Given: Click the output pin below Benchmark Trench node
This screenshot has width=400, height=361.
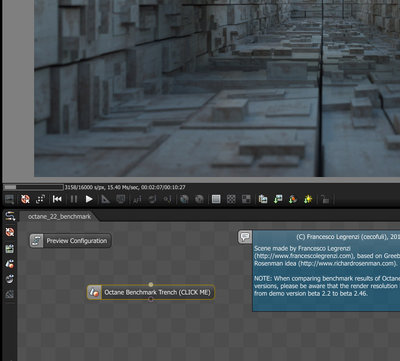Looking at the screenshot, I should pyautogui.click(x=151, y=300).
